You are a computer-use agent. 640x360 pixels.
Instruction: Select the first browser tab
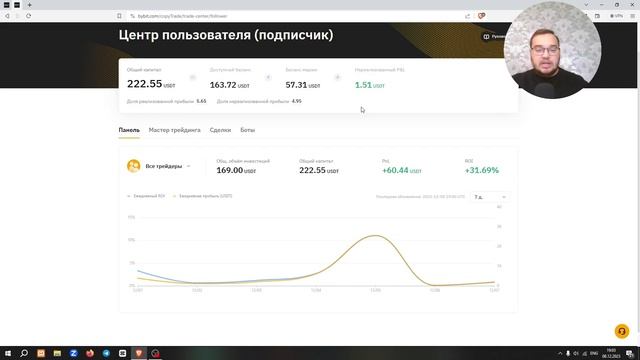coord(7,5)
